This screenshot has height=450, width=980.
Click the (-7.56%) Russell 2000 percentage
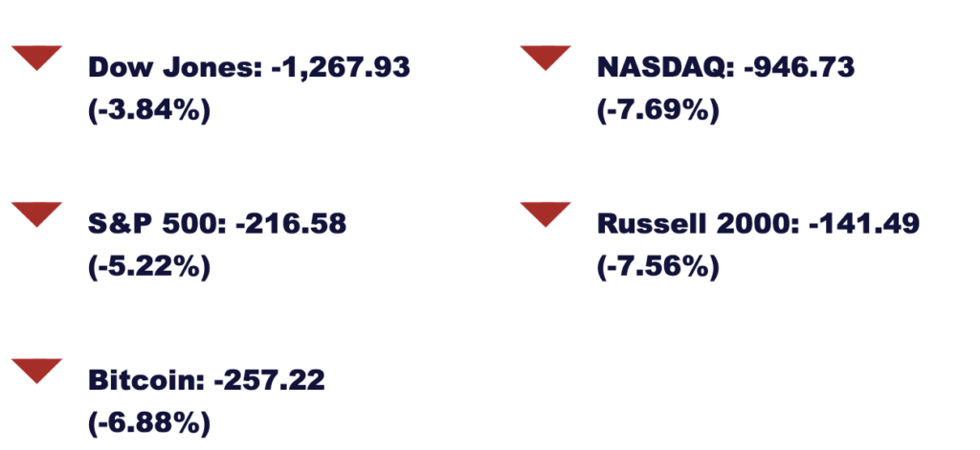[x=658, y=269]
